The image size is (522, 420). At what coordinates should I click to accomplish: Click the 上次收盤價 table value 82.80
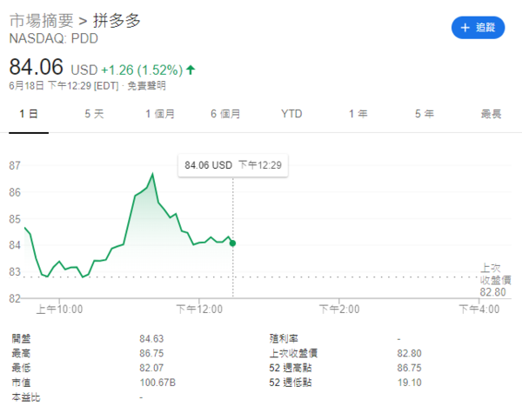coord(409,353)
